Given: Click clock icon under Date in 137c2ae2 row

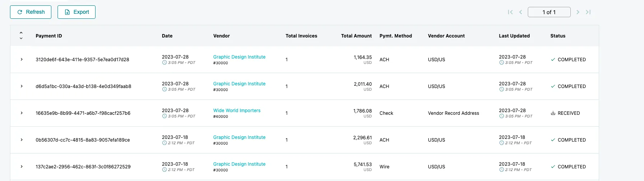Looking at the screenshot, I should click(164, 170).
